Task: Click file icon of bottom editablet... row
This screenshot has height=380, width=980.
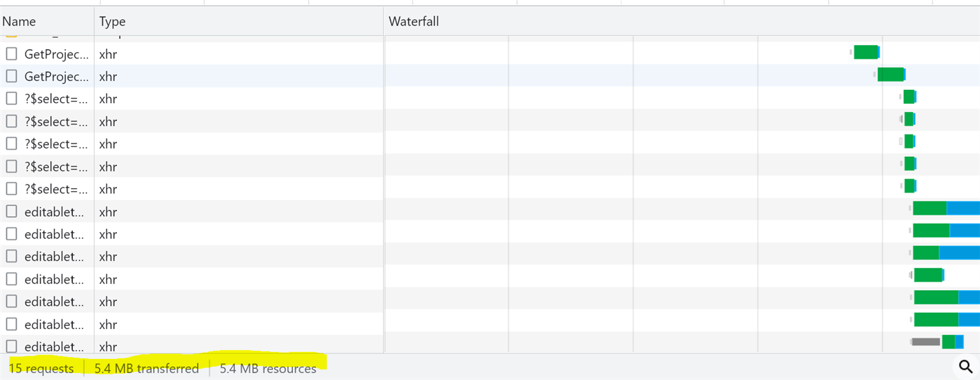Action: 11,346
